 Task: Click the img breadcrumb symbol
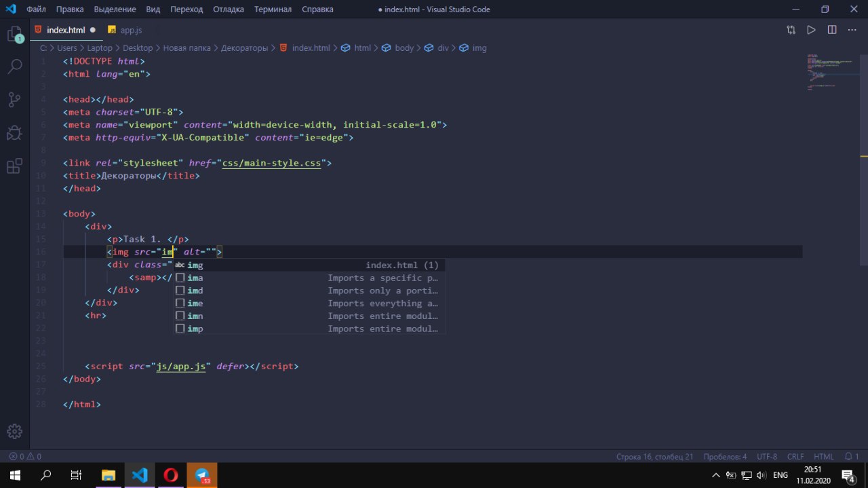tap(473, 48)
